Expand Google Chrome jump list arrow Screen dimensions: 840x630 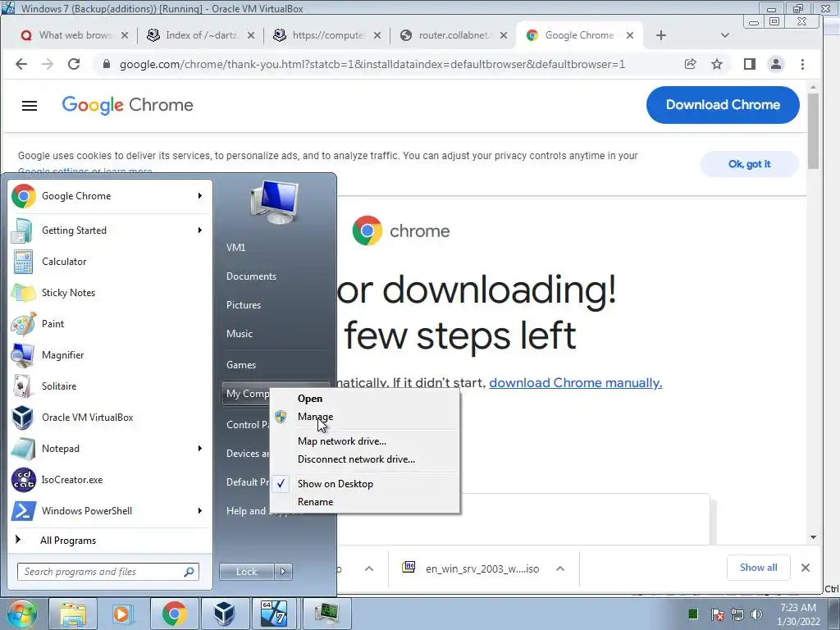[200, 196]
